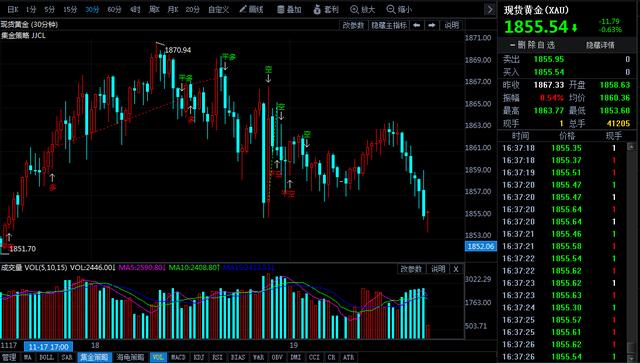Switch to the 15分 timeframe
The height and width of the screenshot is (363, 640).
point(70,9)
